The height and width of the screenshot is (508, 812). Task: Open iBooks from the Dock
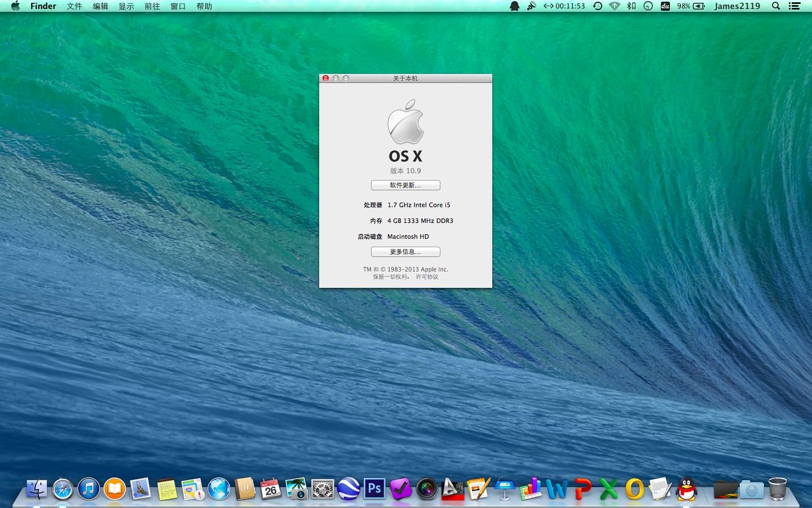point(114,489)
